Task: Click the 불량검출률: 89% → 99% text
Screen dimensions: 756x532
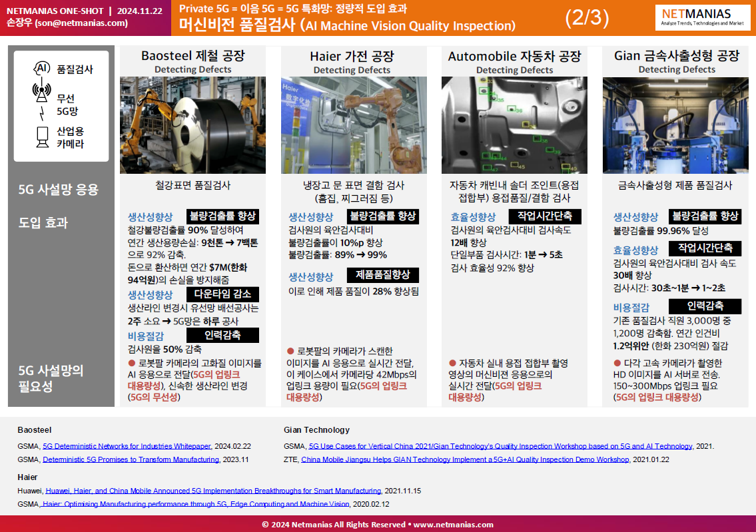Action: pyautogui.click(x=338, y=255)
